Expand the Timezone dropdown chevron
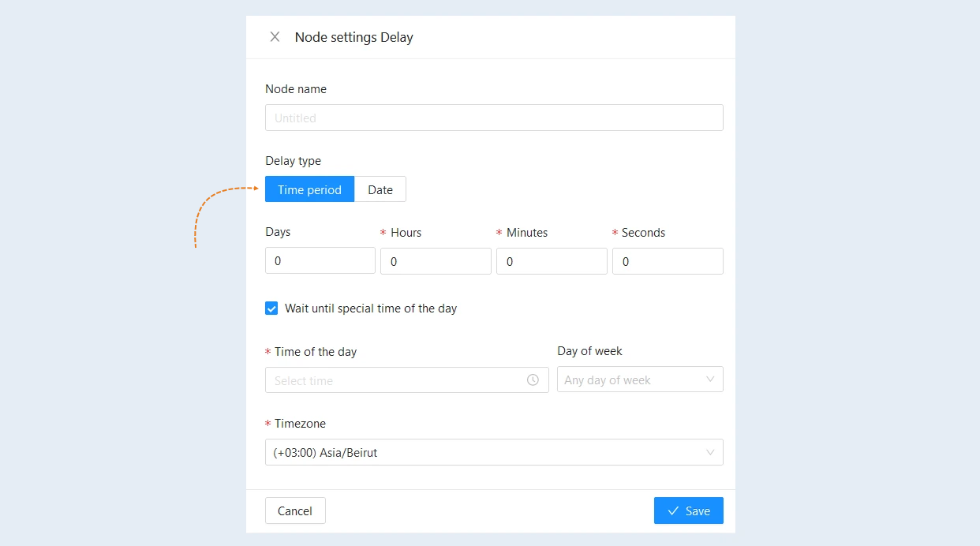980x546 pixels. (710, 452)
